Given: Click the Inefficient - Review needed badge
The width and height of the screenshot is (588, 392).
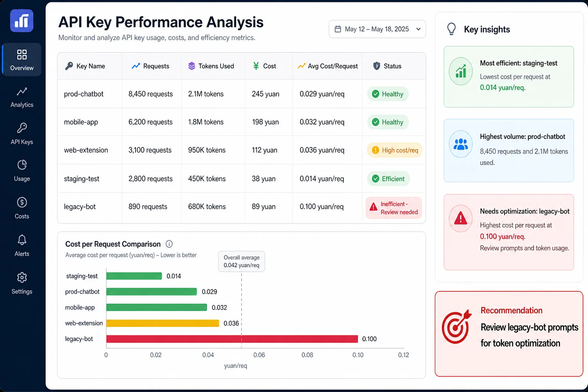Looking at the screenshot, I should tap(394, 208).
